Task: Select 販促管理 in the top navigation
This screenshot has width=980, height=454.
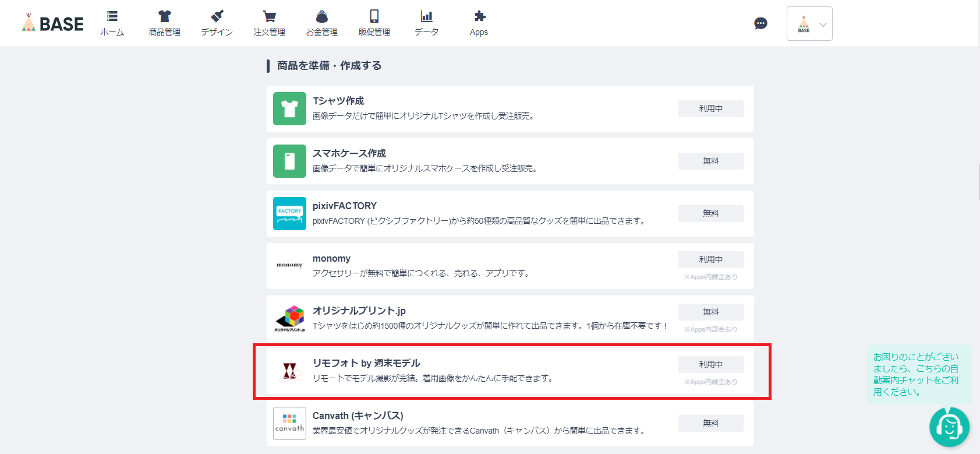Action: 374,23
